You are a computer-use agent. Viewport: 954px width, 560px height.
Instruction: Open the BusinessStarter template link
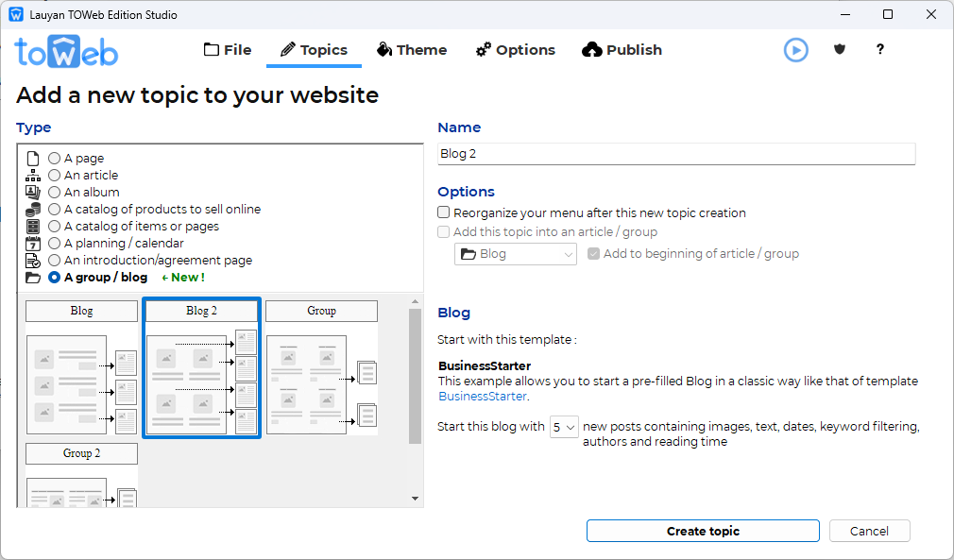point(483,397)
